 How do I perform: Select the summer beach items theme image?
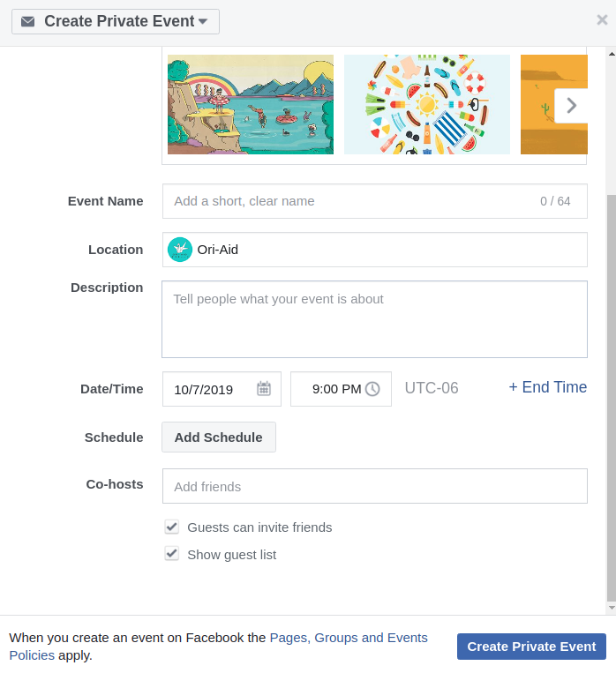click(x=426, y=105)
